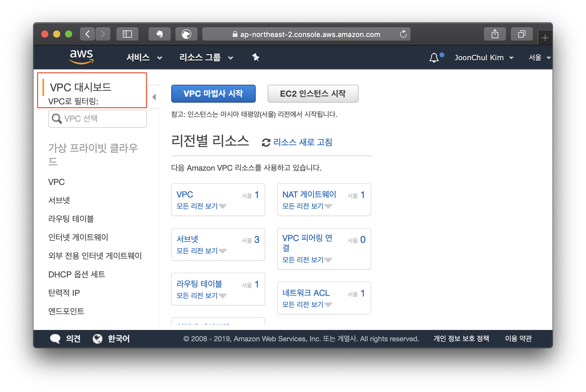Toggle the Safari sidebar icon

[x=127, y=34]
